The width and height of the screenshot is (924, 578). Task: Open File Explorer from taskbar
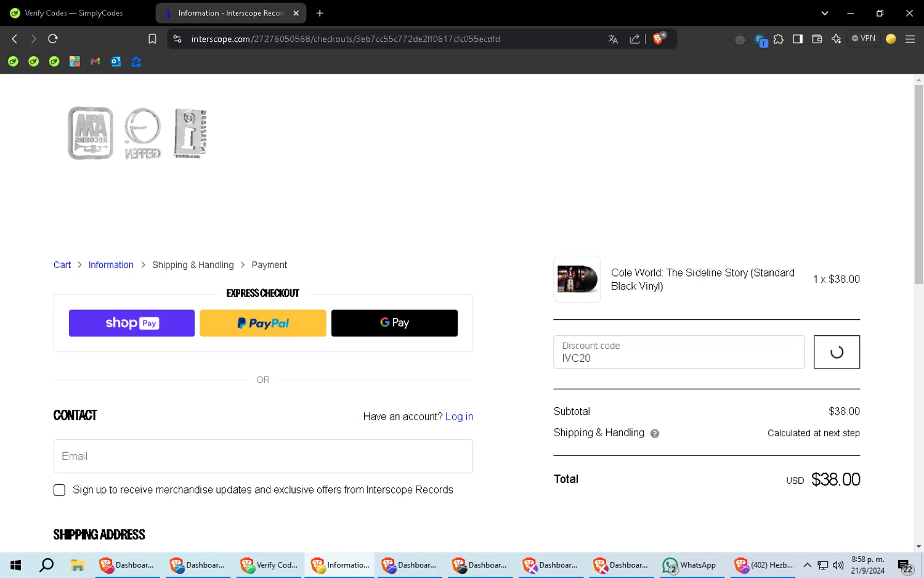[x=77, y=565]
